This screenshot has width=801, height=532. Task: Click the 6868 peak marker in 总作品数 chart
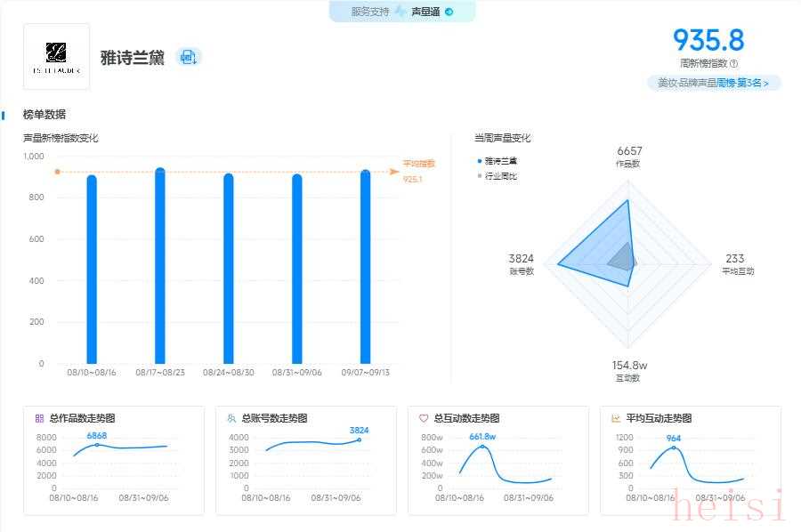97,445
